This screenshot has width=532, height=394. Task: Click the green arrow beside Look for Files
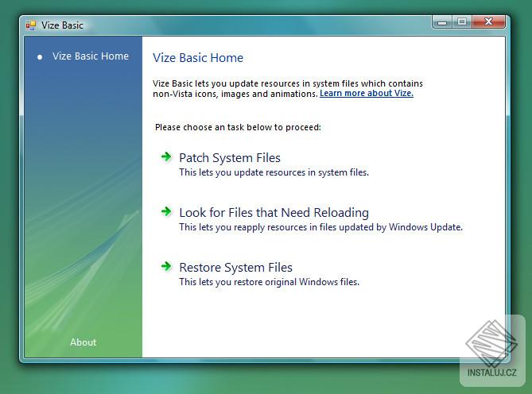[x=166, y=212]
